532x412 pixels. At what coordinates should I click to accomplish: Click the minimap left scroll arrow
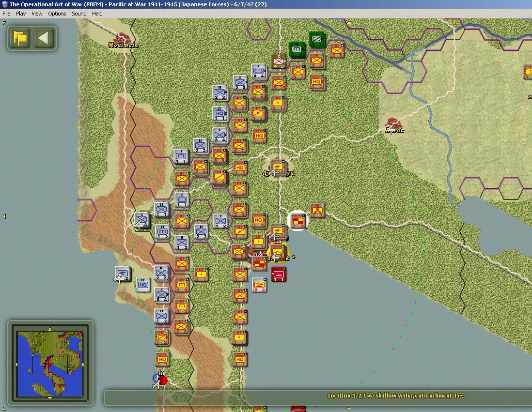click(x=16, y=365)
